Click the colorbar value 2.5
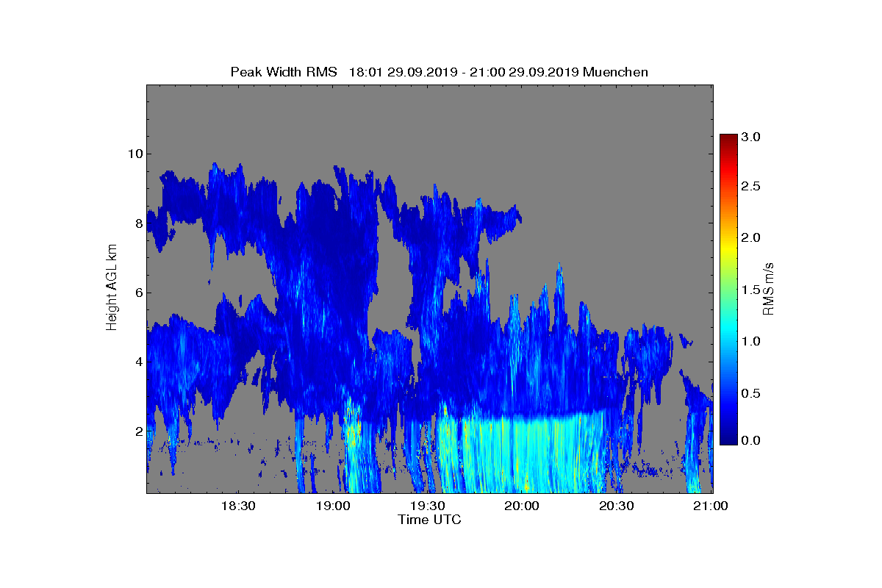This screenshot has width=882, height=588. point(750,187)
